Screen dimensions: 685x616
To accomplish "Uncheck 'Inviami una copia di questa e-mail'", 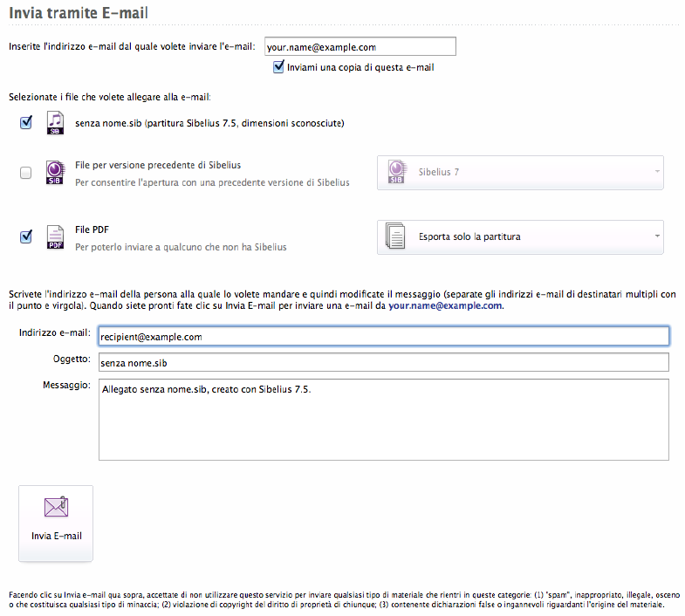I will pyautogui.click(x=279, y=67).
